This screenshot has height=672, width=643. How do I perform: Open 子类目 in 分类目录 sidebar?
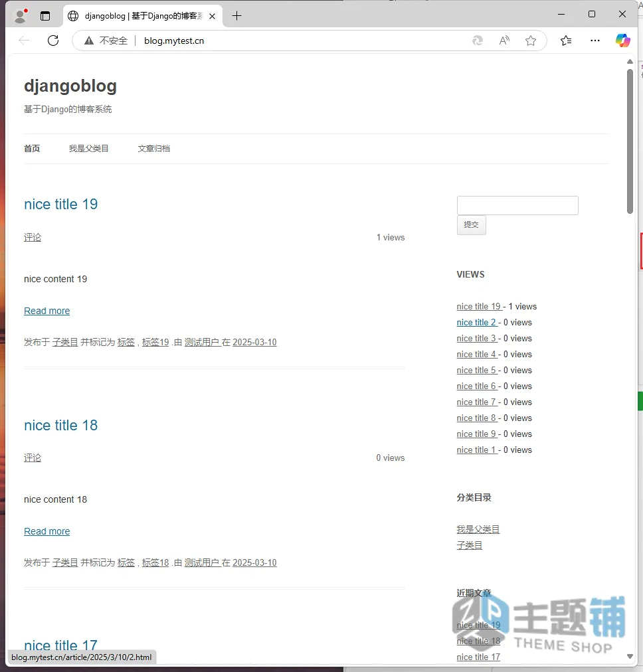coord(470,545)
